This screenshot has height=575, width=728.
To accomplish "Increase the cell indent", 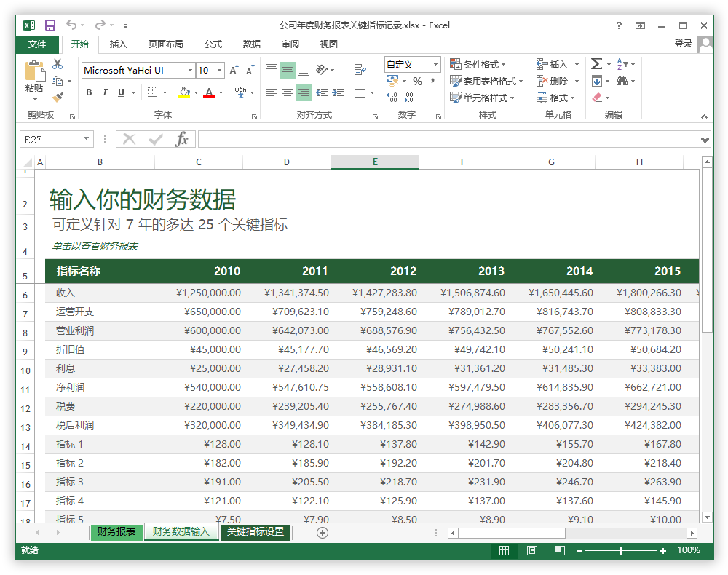I will tap(338, 92).
